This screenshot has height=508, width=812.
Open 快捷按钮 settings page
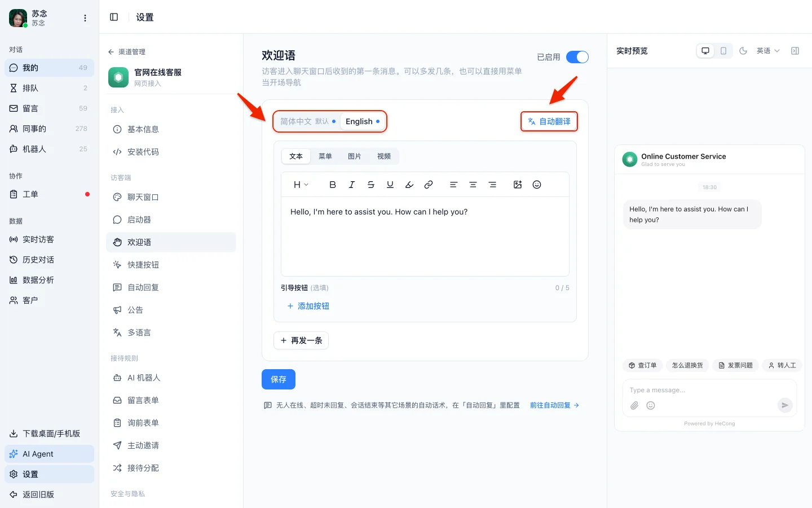click(x=171, y=265)
